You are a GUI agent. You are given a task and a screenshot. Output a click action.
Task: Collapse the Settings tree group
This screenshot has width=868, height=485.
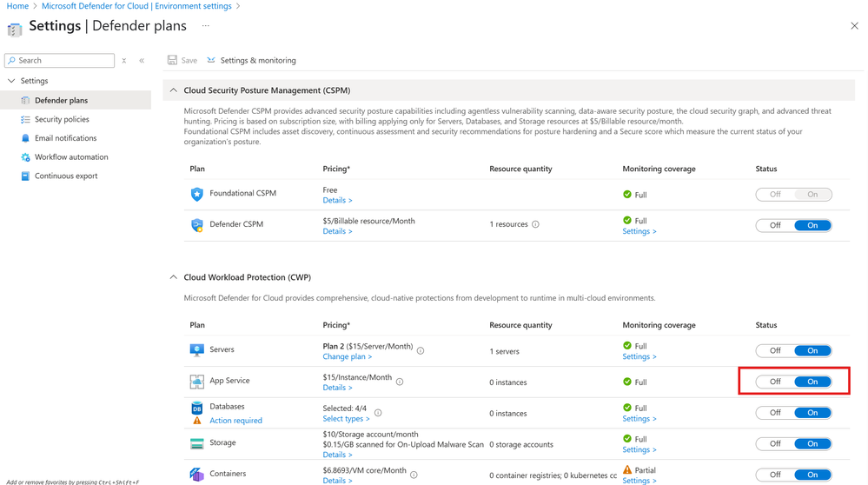click(x=11, y=81)
